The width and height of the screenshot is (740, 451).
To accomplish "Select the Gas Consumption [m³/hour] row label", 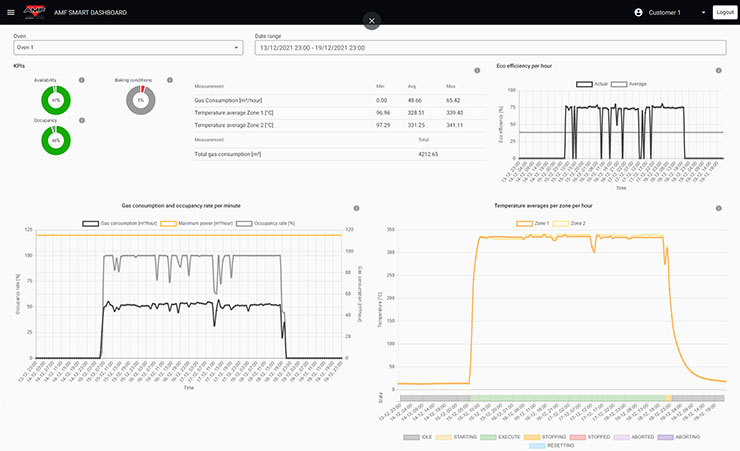I will point(228,100).
